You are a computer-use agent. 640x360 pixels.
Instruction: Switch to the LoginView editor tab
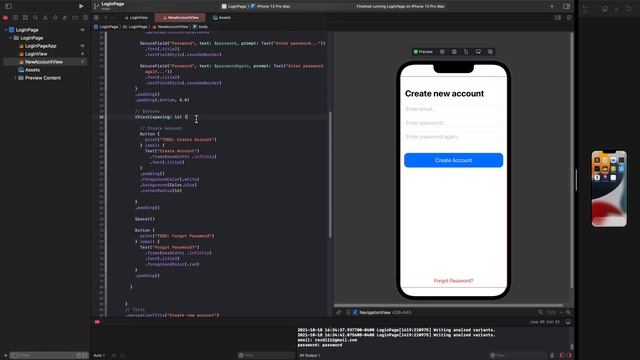(x=136, y=18)
